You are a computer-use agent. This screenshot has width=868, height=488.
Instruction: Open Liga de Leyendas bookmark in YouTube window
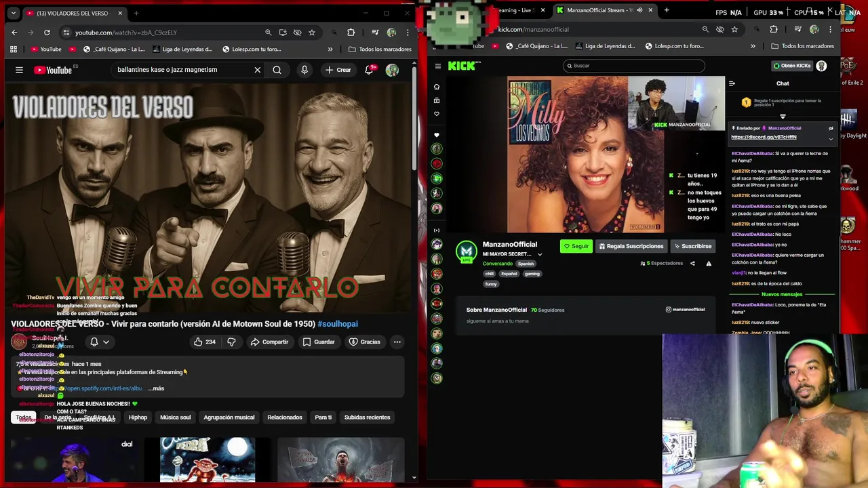coord(182,49)
